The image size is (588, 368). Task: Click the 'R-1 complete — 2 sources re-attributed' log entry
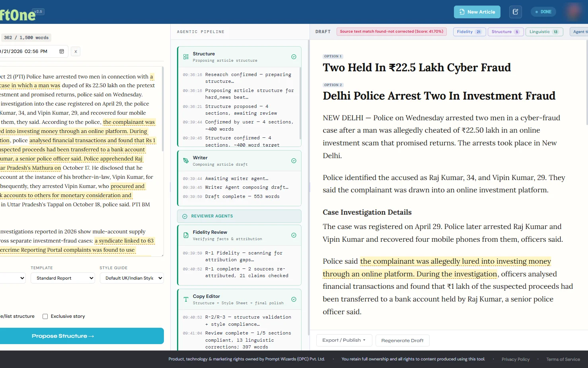[x=247, y=272]
